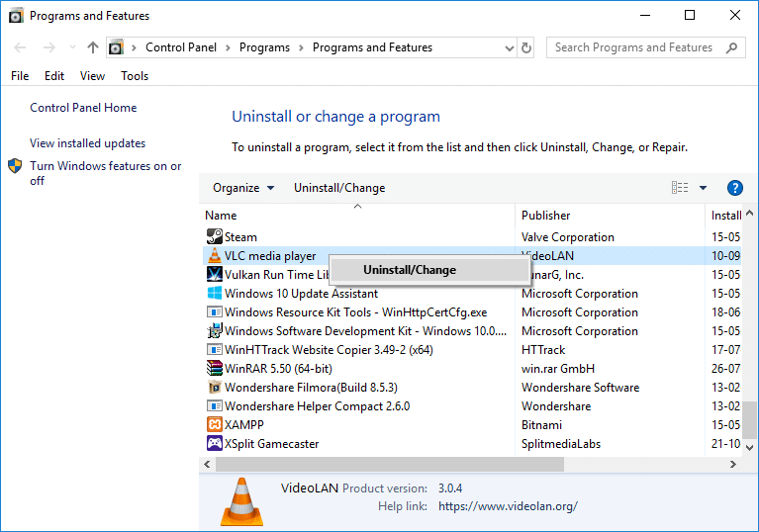Open the View installed updates link
The height and width of the screenshot is (532, 759).
pyautogui.click(x=87, y=143)
